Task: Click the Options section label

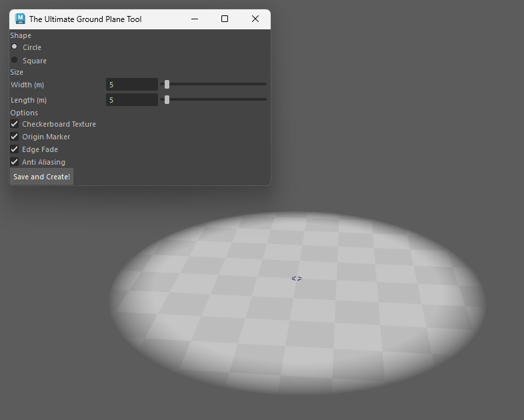Action: pyautogui.click(x=24, y=113)
